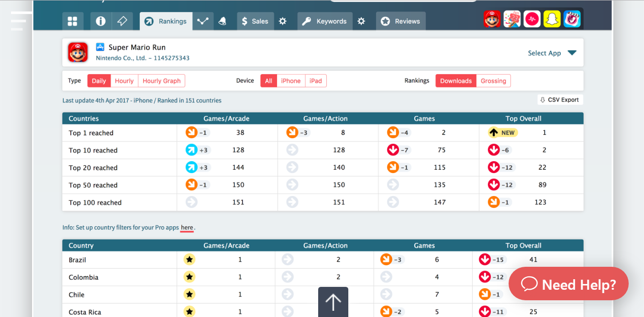Open Keywords settings gear icon
The width and height of the screenshot is (644, 317).
click(361, 21)
